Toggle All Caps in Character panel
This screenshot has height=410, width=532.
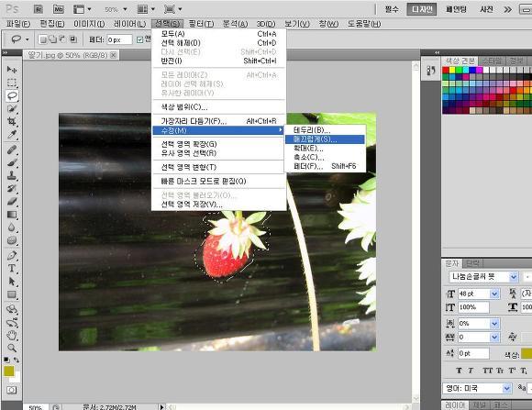point(488,371)
